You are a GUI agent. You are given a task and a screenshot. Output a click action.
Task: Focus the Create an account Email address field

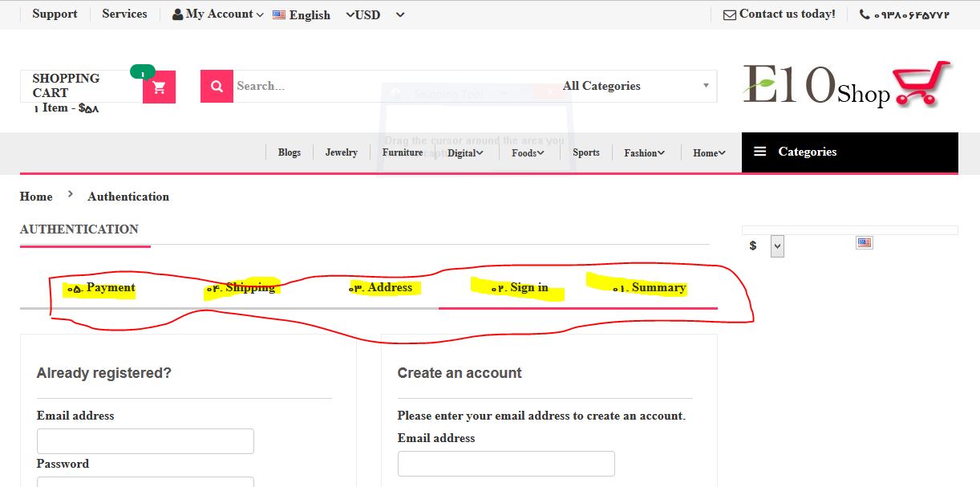[x=506, y=464]
